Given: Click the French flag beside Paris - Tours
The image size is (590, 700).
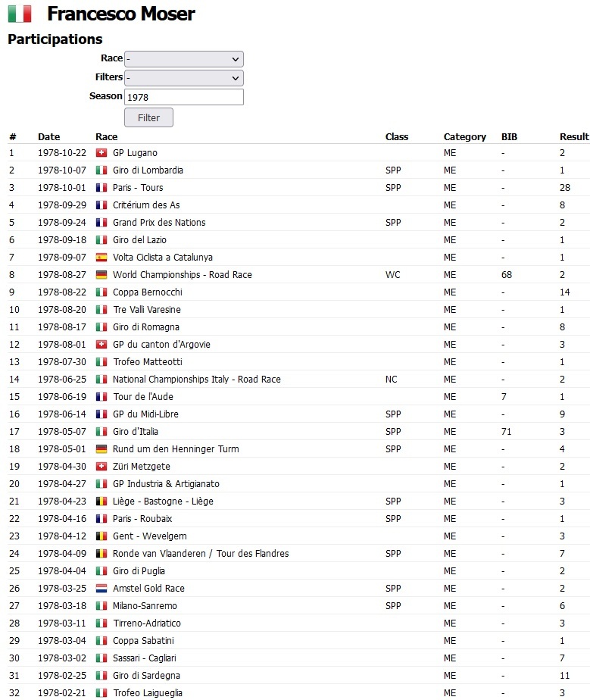Looking at the screenshot, I should click(101, 188).
